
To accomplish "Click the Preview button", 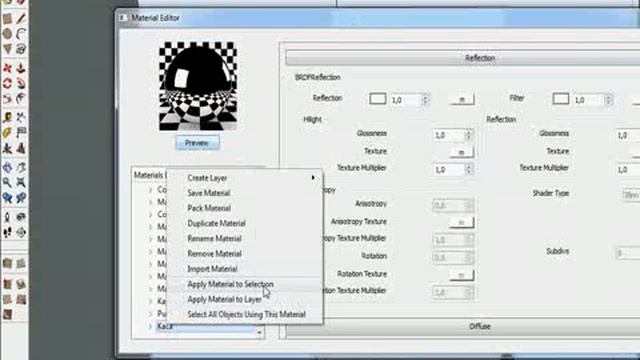I will coord(198,143).
